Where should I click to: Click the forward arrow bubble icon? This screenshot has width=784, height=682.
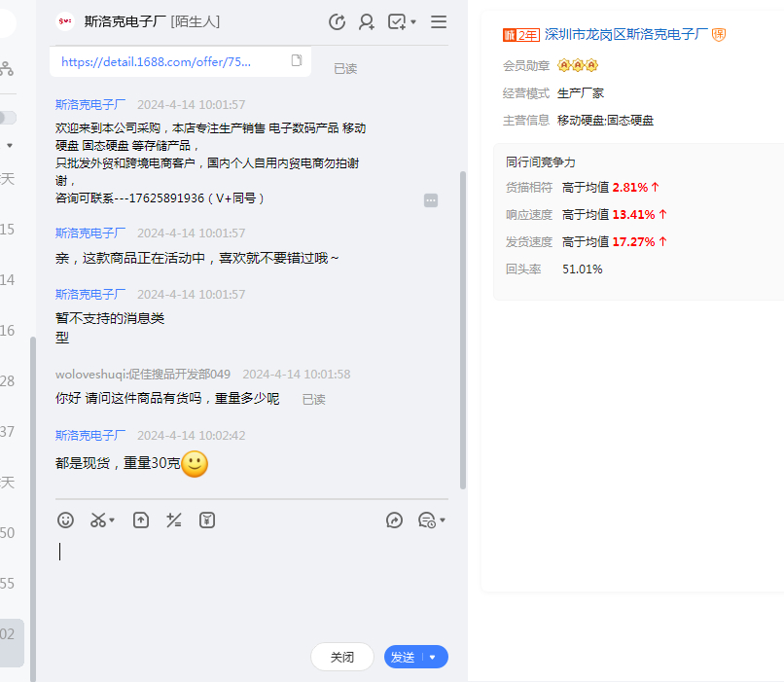(394, 520)
